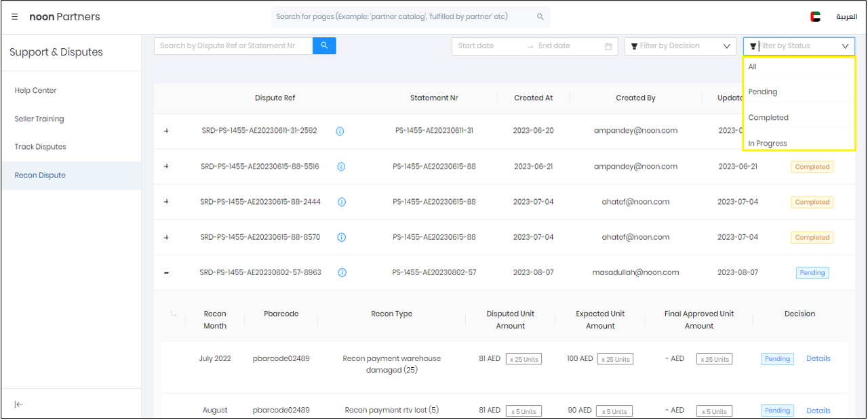Click Completed badge on ...88-8570 row
The width and height of the screenshot is (868, 420).
812,237
